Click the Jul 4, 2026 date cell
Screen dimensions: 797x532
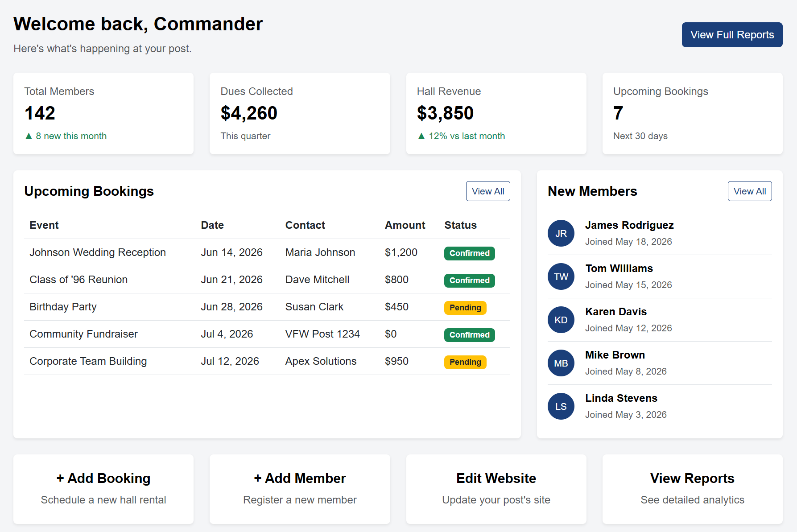tap(227, 334)
